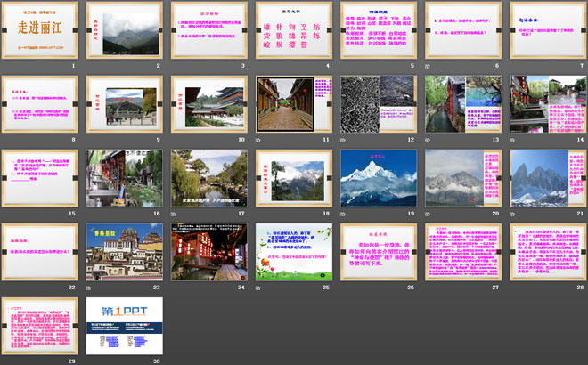Select slide 9 with courtyard building photo
This screenshot has height=365, width=588.
coord(122,104)
